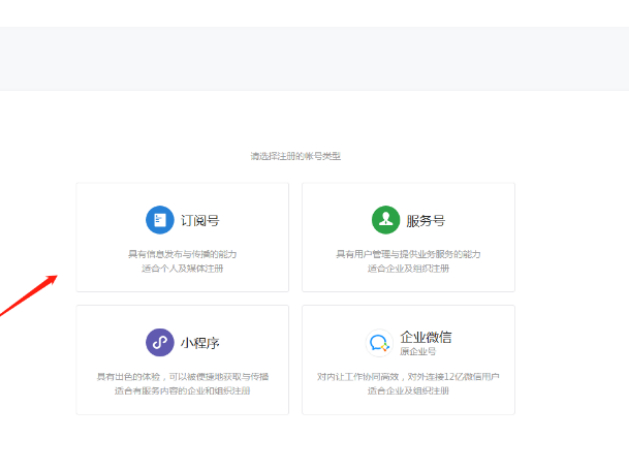Viewport: 629px width, 472px height.
Task: Click the green 服务号 person icon
Action: pyautogui.click(x=386, y=220)
